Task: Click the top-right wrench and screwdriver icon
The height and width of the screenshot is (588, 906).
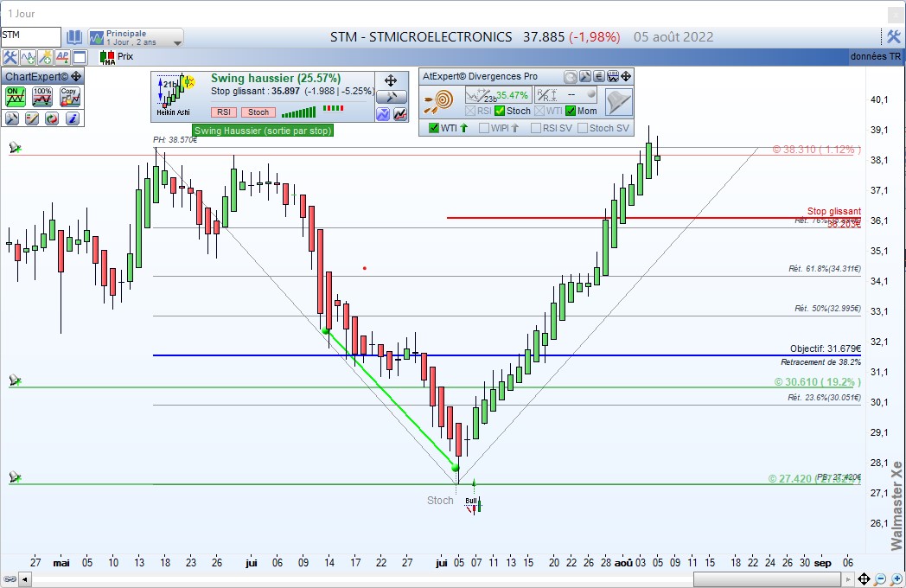Action: [893, 37]
